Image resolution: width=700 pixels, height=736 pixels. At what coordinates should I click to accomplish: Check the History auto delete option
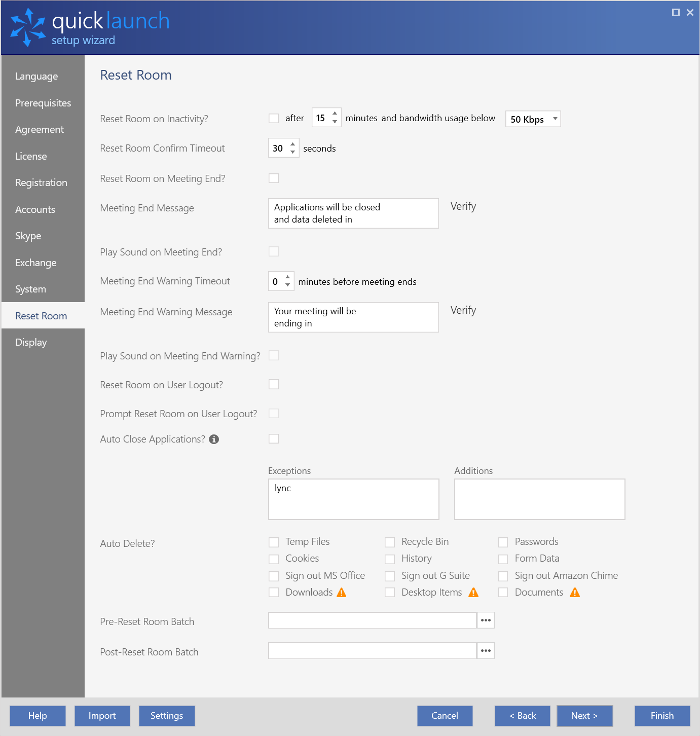tap(390, 559)
